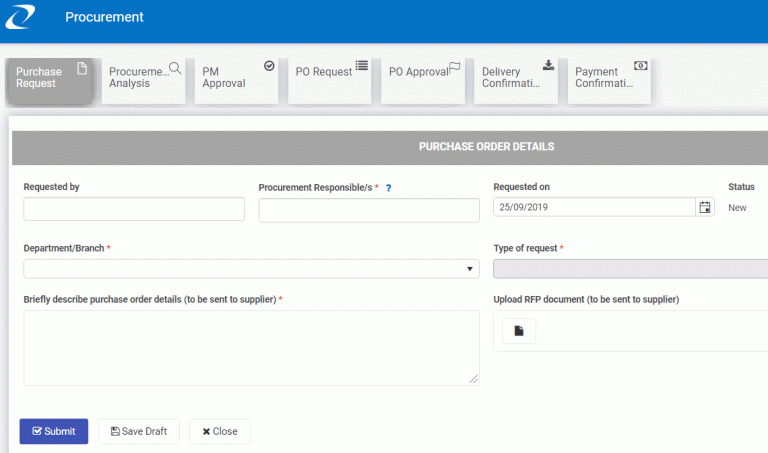The image size is (768, 453).
Task: Click the Save Draft button
Action: tap(139, 431)
